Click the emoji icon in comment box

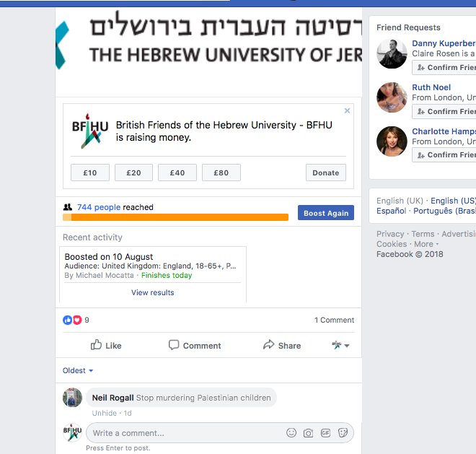(291, 432)
